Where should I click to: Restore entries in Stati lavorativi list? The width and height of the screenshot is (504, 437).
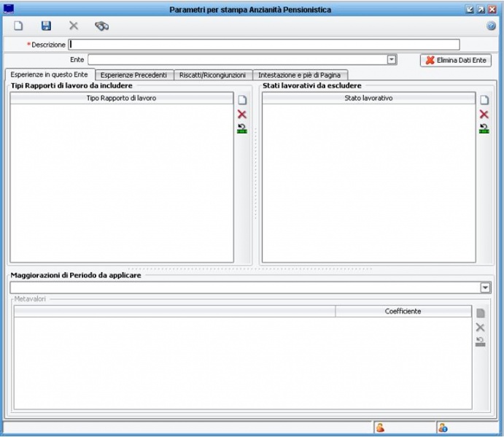484,128
